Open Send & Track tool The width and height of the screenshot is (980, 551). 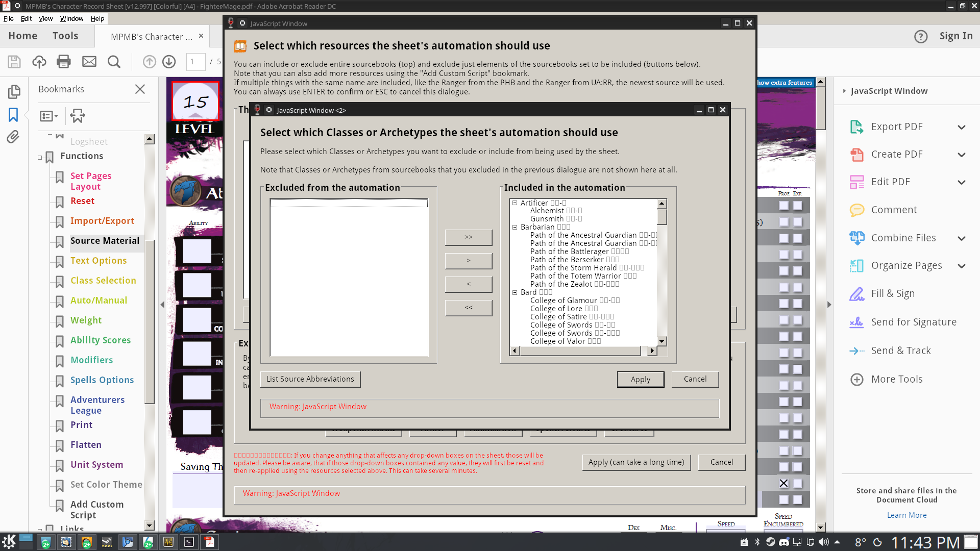(900, 350)
